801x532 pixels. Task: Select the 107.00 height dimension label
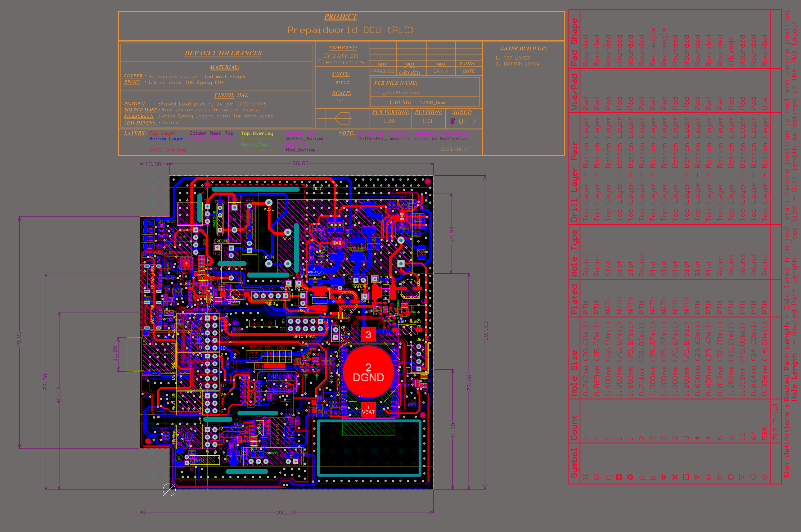(x=485, y=330)
